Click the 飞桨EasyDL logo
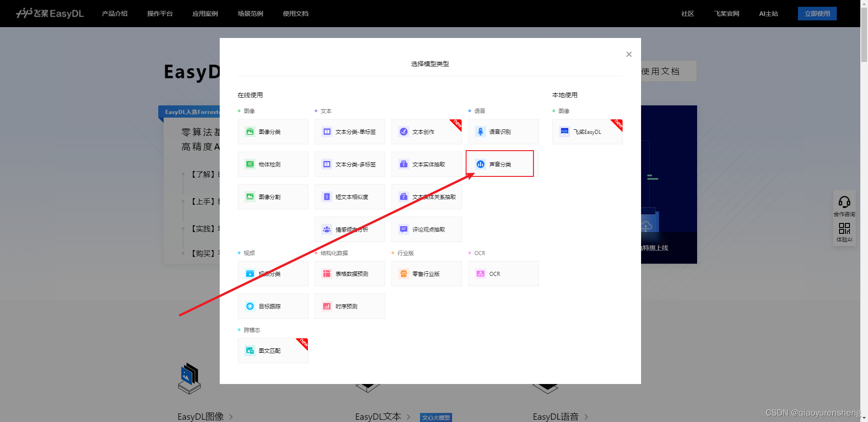 click(50, 13)
